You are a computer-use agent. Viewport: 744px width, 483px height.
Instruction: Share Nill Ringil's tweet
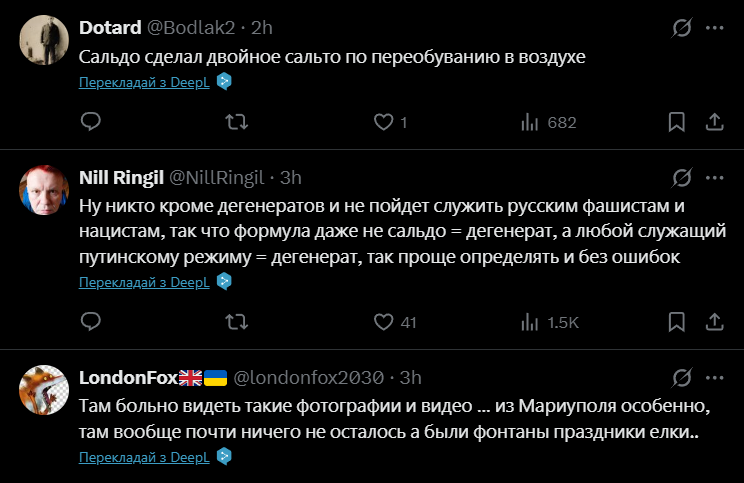click(x=714, y=322)
